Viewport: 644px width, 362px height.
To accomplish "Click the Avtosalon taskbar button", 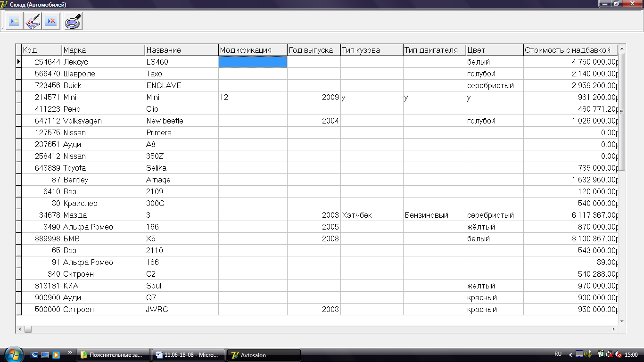I will (264, 355).
